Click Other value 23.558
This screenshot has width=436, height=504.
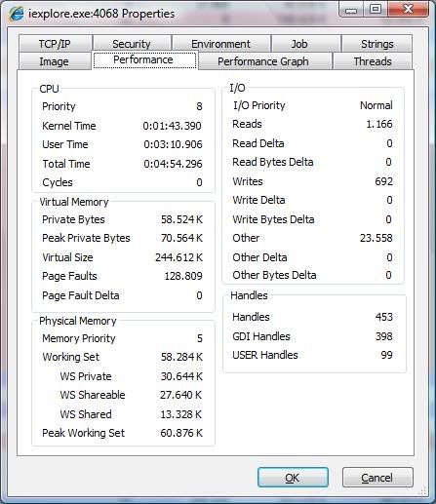point(377,238)
